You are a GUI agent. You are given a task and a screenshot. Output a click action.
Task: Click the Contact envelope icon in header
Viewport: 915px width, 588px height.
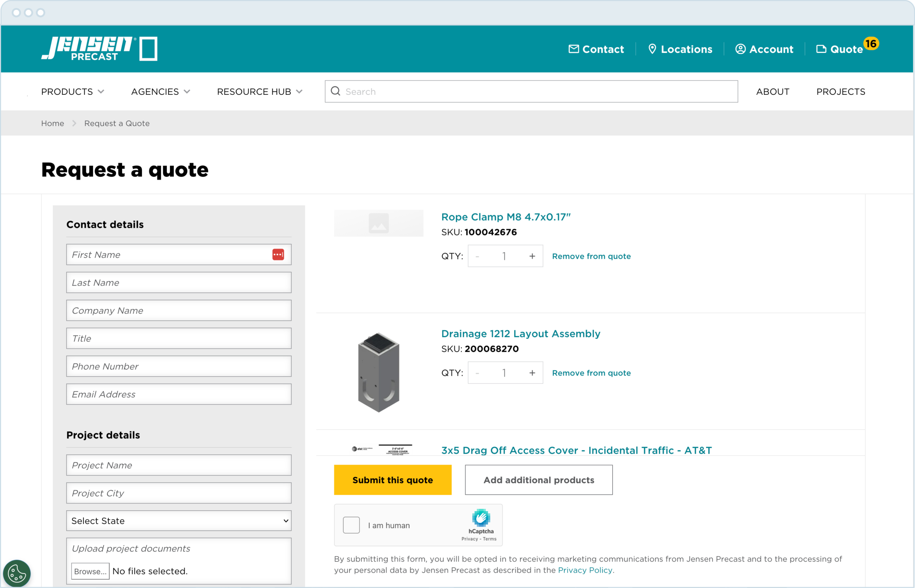pyautogui.click(x=574, y=49)
